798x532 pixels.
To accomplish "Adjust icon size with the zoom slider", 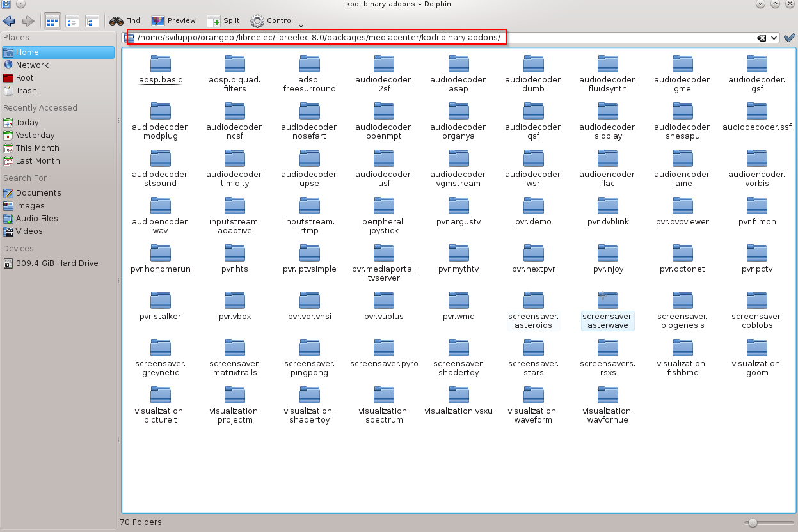I will [753, 522].
